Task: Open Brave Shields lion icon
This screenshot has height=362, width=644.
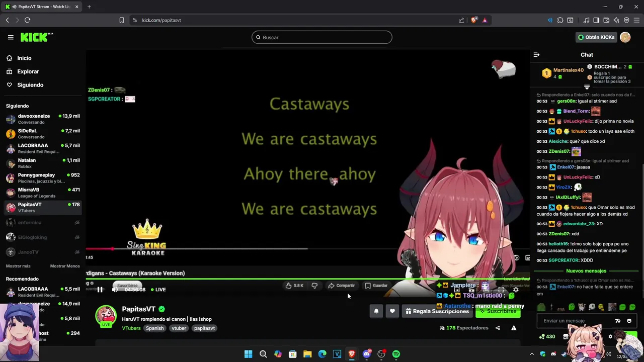Action: [474, 20]
